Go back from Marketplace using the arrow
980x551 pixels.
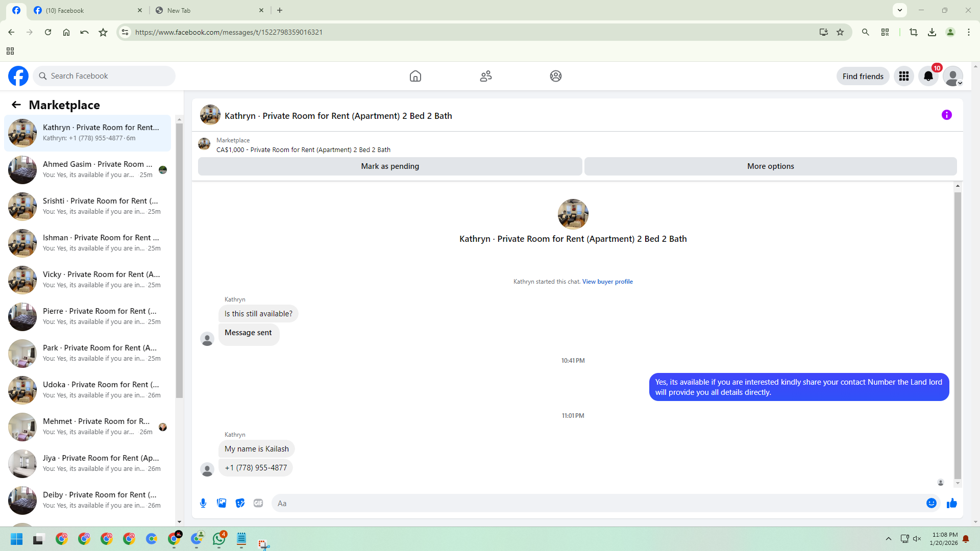[16, 105]
